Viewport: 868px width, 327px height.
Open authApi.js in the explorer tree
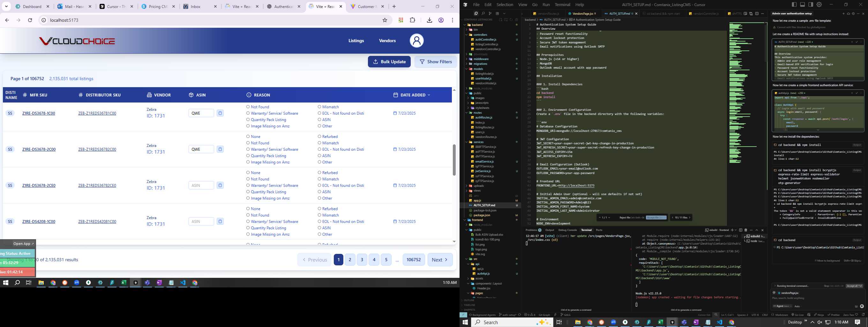tap(483, 274)
